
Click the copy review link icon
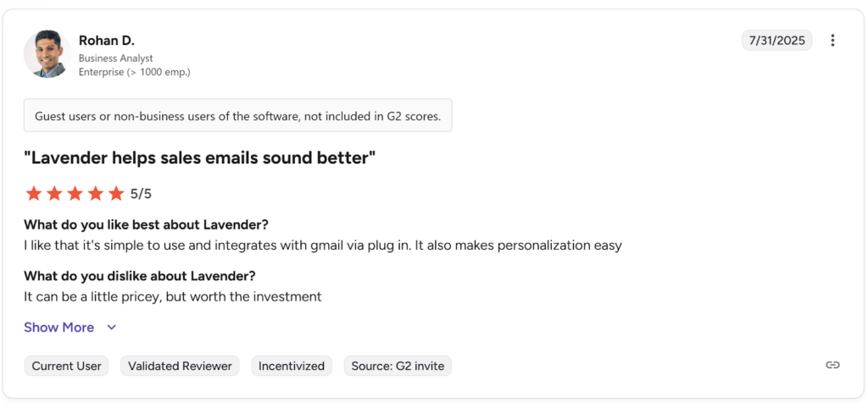click(x=832, y=365)
